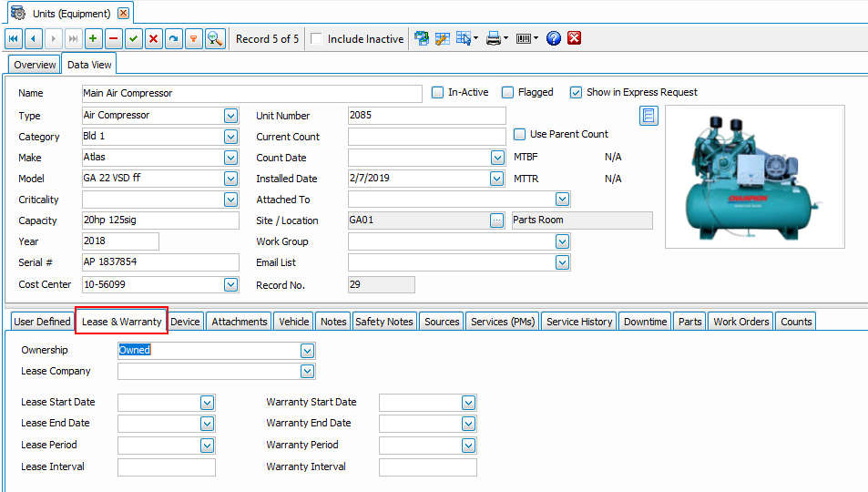
Task: Open the Installed Date picker
Action: click(x=497, y=179)
